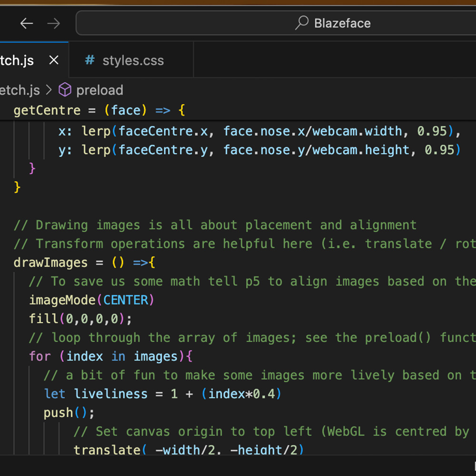
Task: Click the purple cube symbol icon in the breadcrumb
Action: 65,90
